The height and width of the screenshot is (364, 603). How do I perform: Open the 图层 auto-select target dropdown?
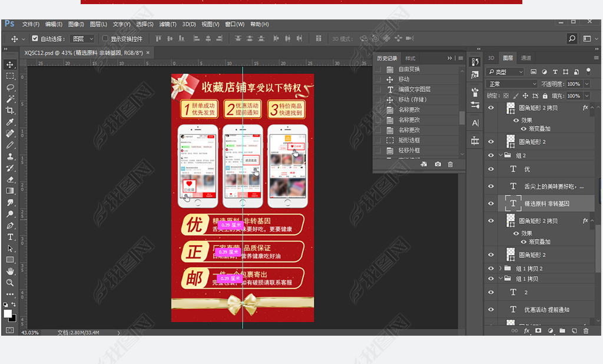[x=82, y=39]
